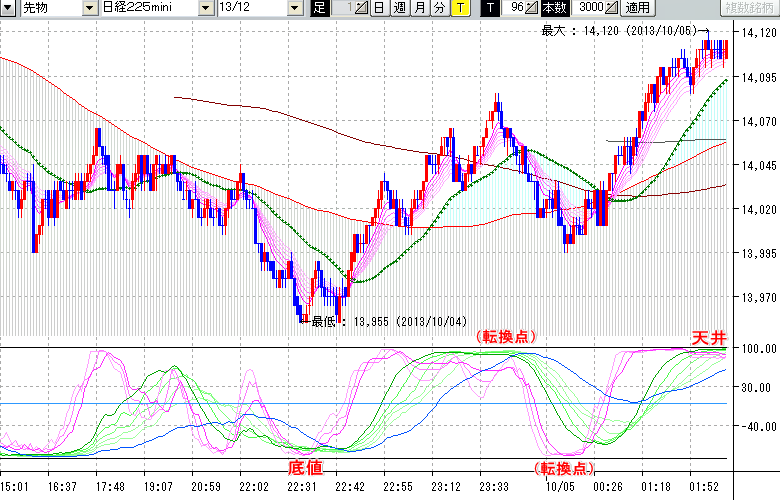
Task: Adjust the stepper beside the 96 value
Action: pyautogui.click(x=532, y=8)
